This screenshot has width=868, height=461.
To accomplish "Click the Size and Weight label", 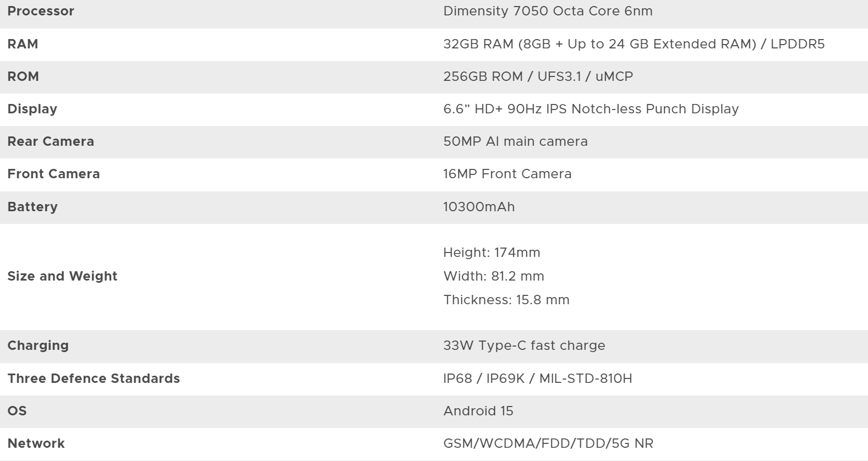I will (x=62, y=276).
